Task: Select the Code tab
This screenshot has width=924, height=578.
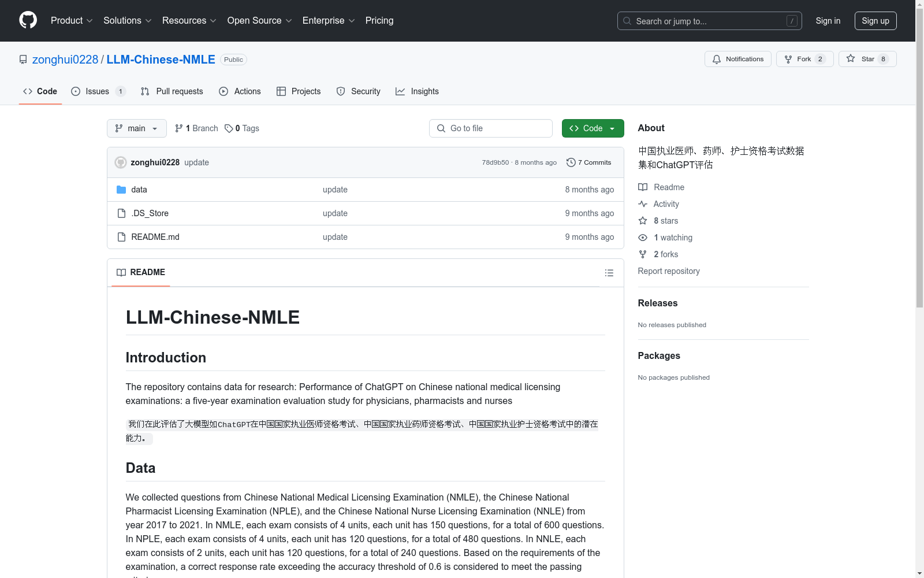Action: (x=40, y=91)
